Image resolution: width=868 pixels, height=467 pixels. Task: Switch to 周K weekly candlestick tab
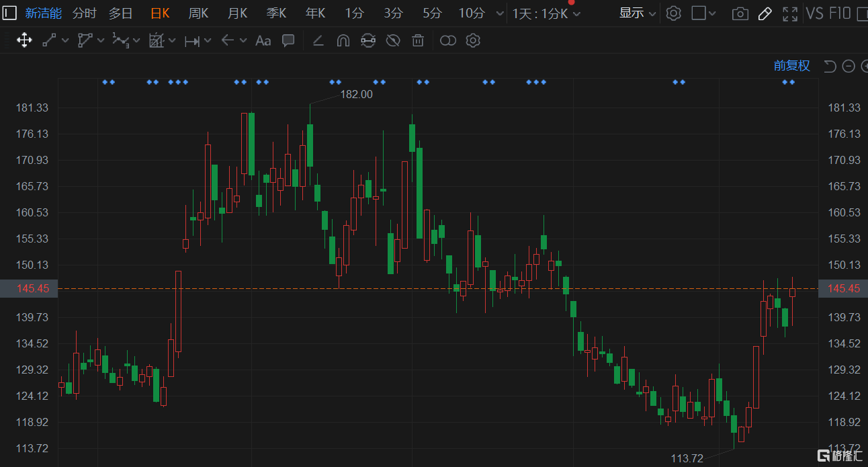(x=199, y=13)
